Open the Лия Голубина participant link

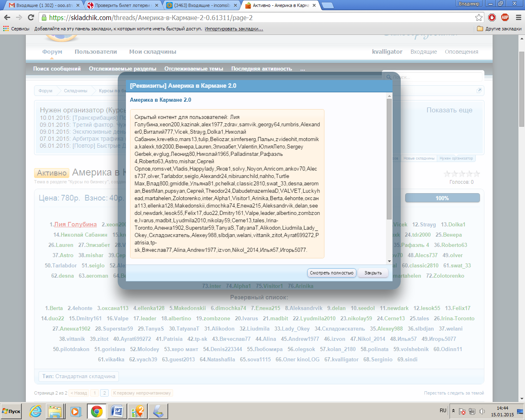pos(75,224)
